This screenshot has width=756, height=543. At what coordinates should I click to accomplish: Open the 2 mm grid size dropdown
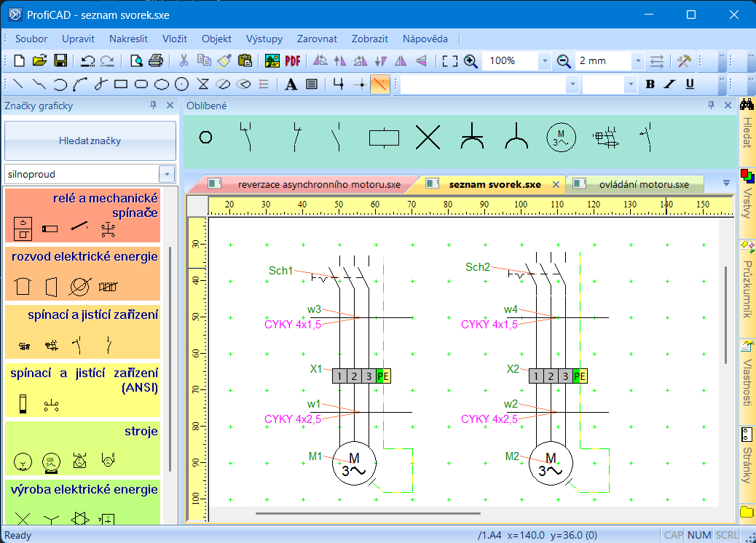pos(638,60)
